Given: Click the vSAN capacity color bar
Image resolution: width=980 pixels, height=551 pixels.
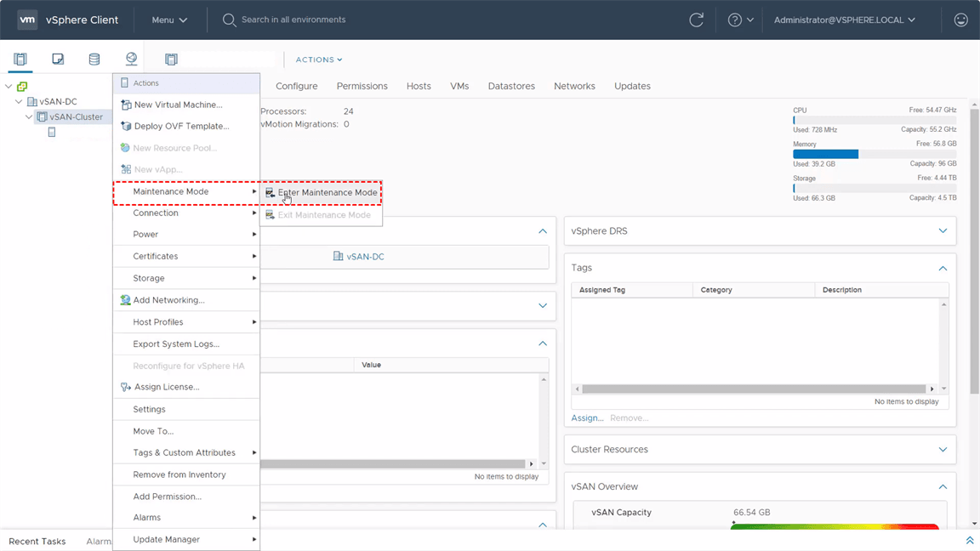Looking at the screenshot, I should pos(834,527).
